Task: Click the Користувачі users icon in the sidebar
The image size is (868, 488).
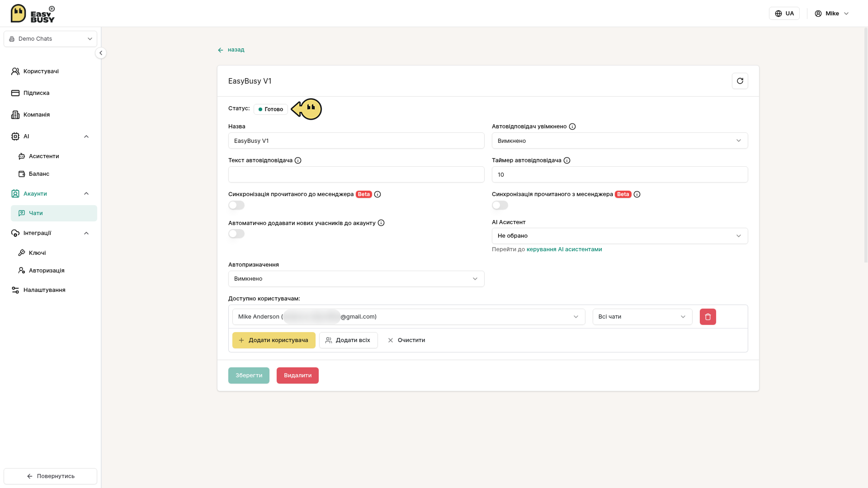Action: tap(15, 71)
